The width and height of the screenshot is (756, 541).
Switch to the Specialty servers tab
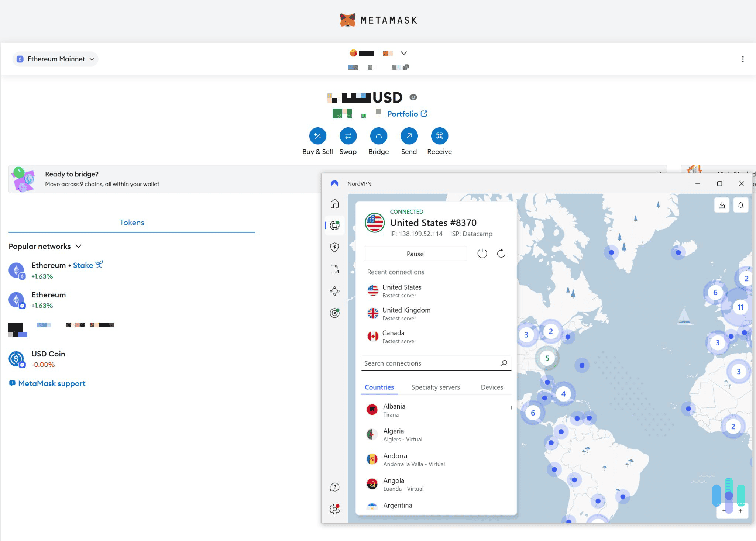[x=435, y=387]
